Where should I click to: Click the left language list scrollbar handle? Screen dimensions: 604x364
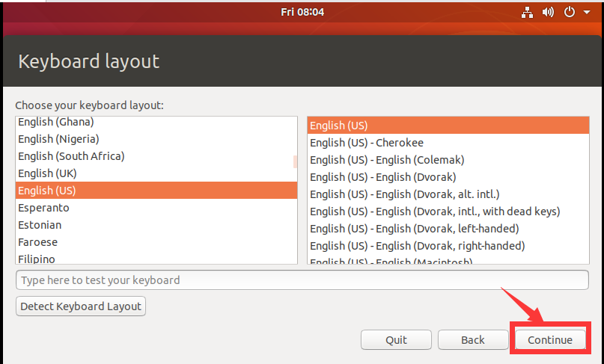click(296, 161)
